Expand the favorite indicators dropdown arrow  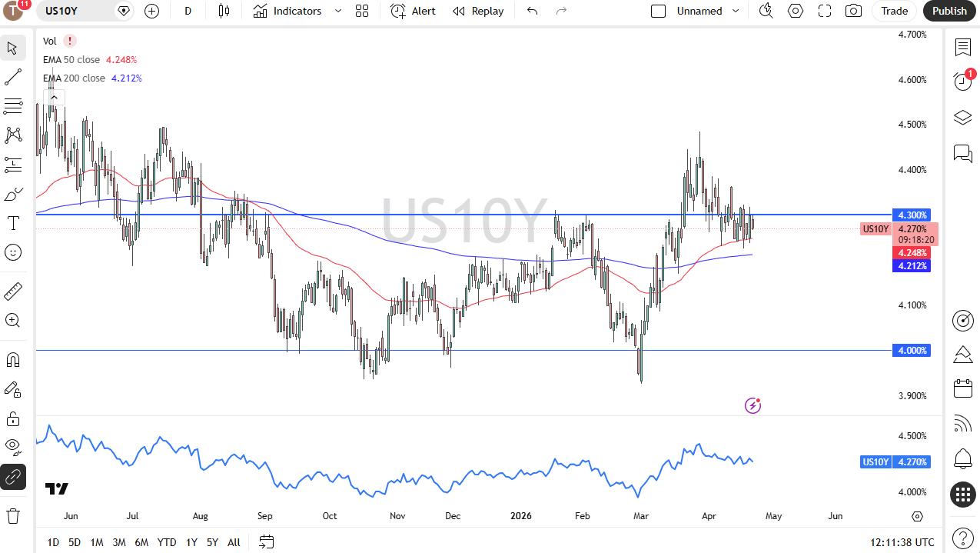coord(338,11)
